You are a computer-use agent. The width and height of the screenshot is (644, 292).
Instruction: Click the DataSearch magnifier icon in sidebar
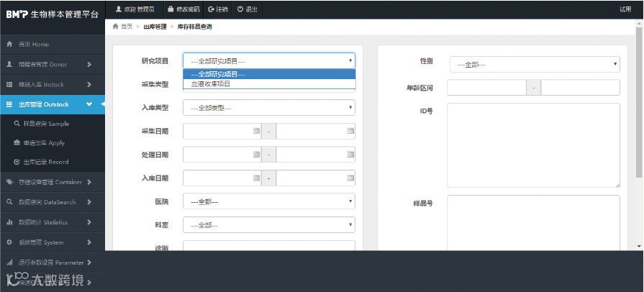tap(9, 202)
